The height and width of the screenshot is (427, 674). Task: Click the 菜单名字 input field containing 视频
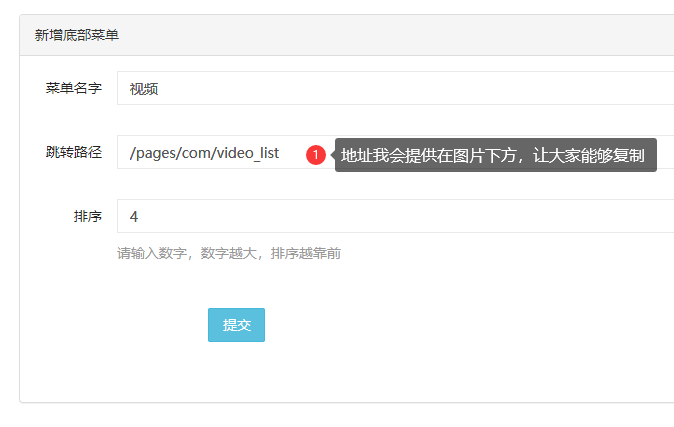[x=395, y=88]
